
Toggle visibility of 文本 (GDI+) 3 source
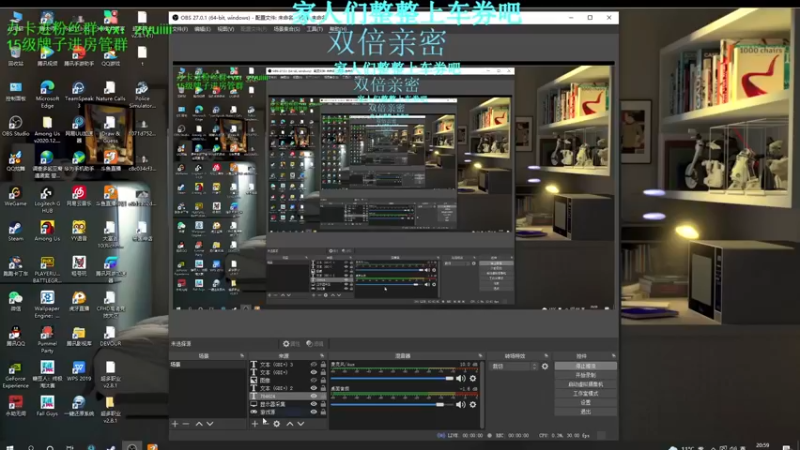pyautogui.click(x=314, y=365)
